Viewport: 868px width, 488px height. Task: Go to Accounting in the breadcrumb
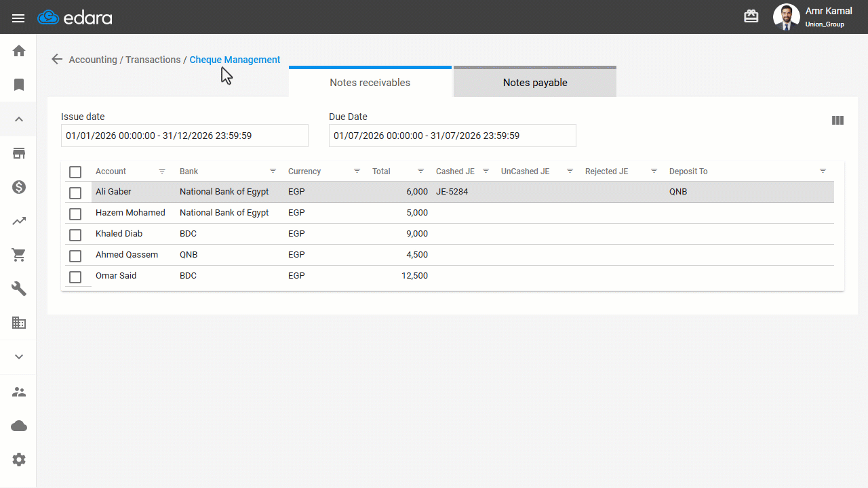[x=93, y=60]
